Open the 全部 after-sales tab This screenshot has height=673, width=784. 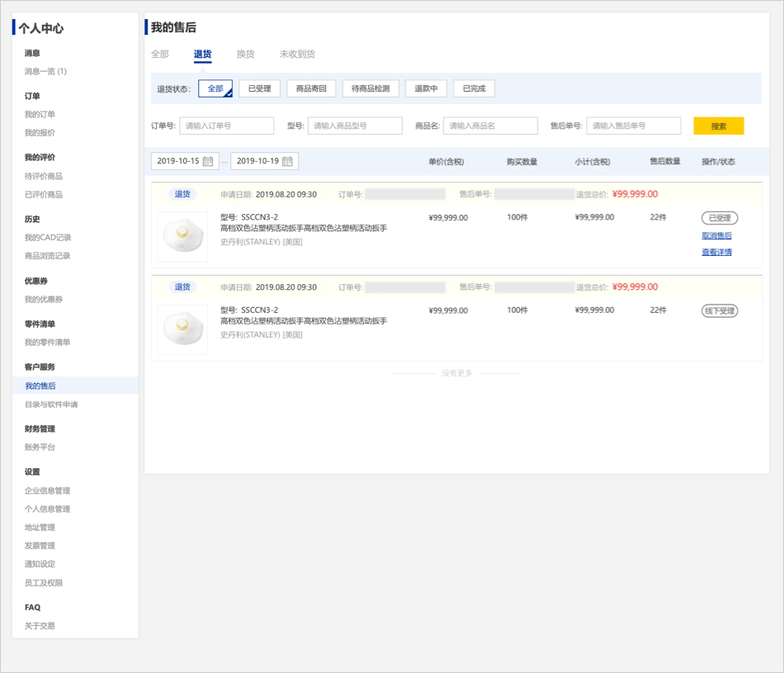click(x=160, y=55)
